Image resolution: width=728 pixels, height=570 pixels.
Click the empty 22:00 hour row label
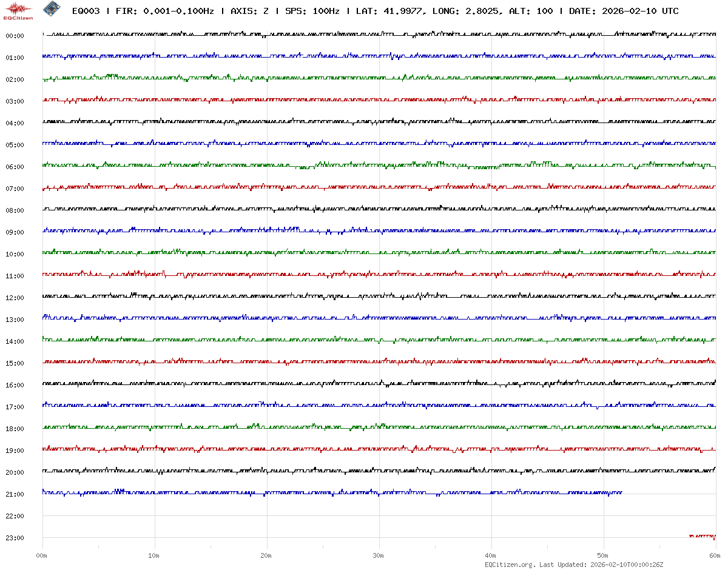click(x=15, y=516)
